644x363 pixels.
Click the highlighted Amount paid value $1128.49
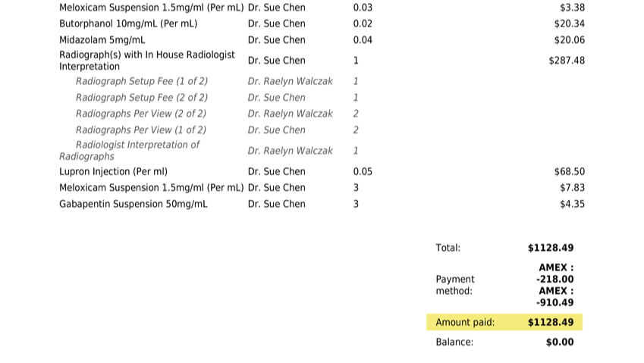(551, 322)
